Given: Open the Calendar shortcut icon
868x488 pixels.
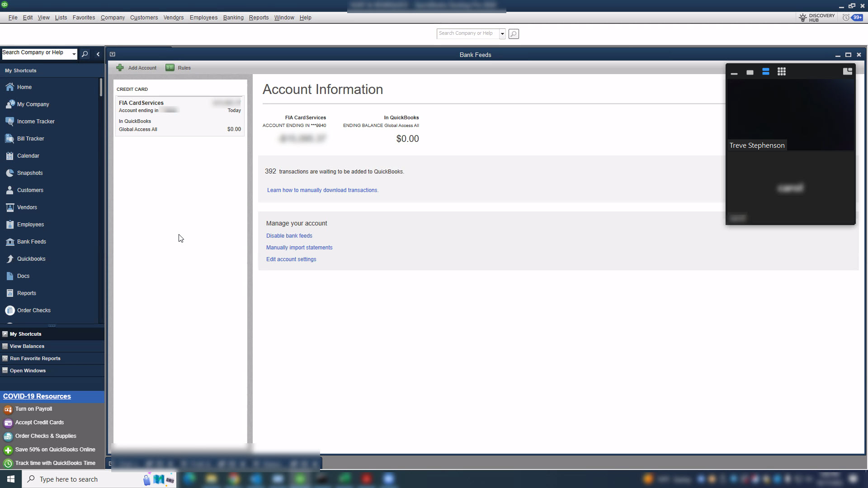Looking at the screenshot, I should click(9, 156).
